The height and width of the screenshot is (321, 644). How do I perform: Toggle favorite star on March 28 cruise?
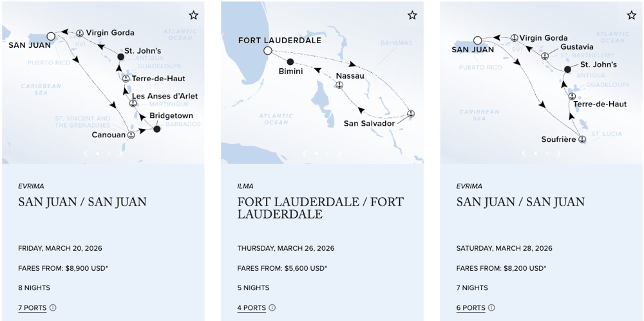point(631,15)
